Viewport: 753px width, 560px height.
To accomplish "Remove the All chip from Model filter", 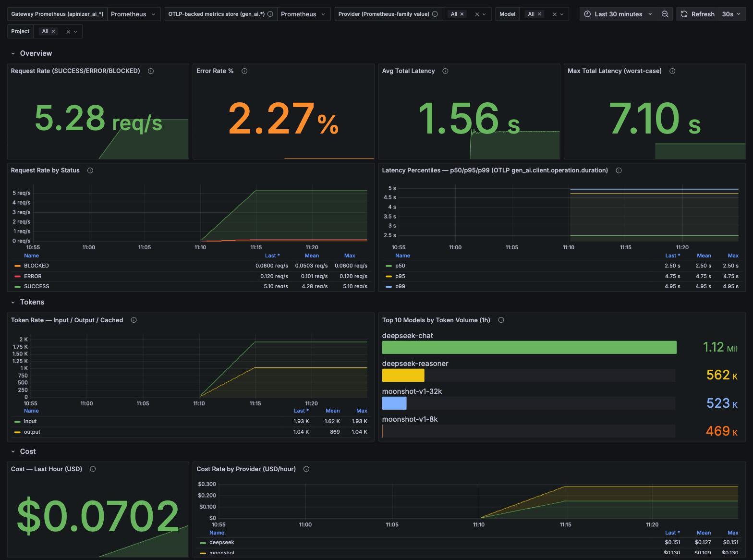I will pyautogui.click(x=539, y=14).
